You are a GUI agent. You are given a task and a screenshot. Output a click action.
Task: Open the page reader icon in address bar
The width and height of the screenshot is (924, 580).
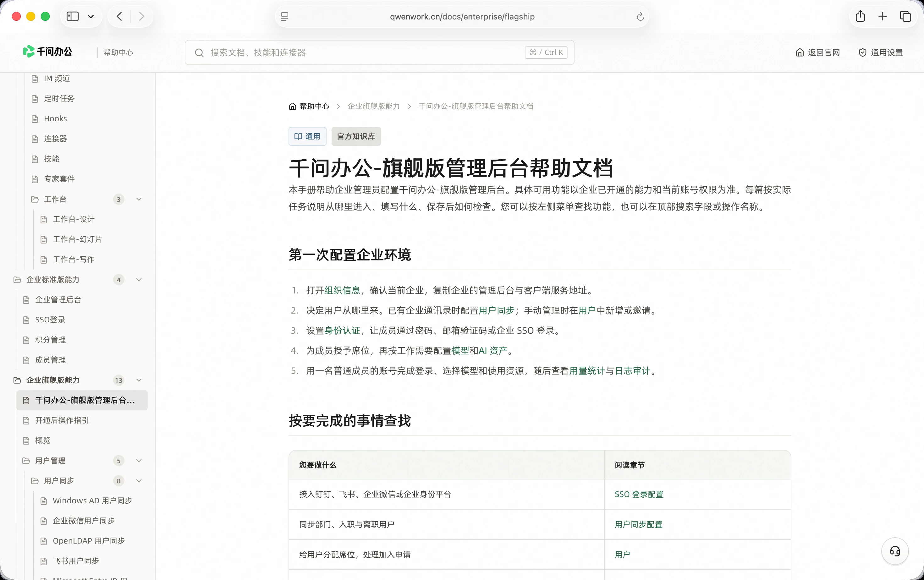(284, 16)
